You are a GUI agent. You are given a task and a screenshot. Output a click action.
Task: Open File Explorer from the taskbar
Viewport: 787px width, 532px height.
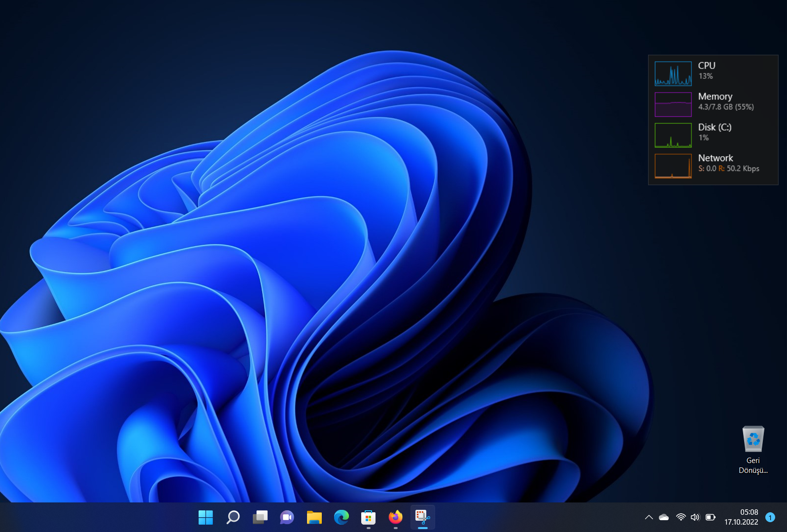pyautogui.click(x=314, y=517)
